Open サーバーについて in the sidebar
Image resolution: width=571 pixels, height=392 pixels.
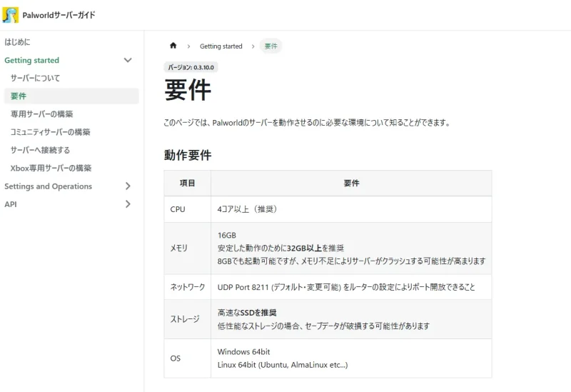point(35,78)
